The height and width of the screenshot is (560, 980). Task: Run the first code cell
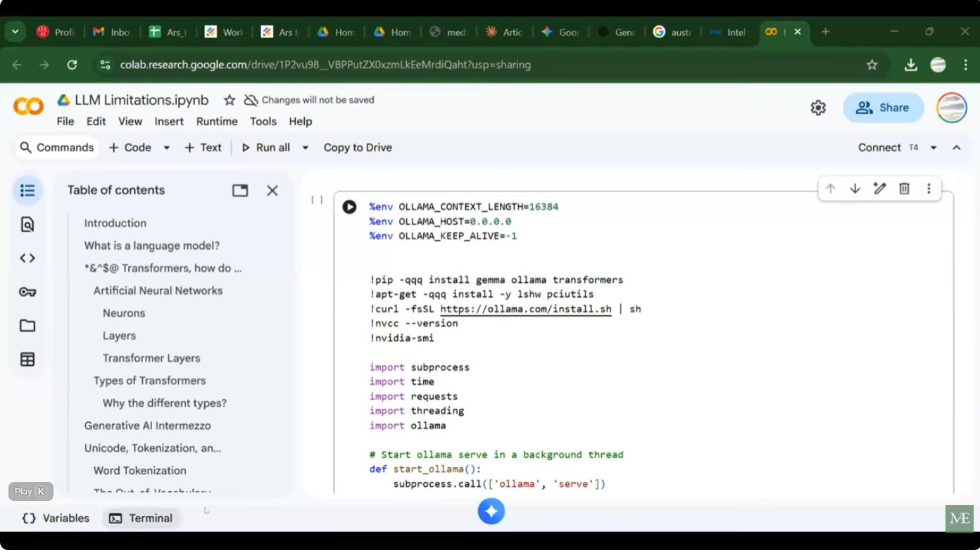click(349, 207)
